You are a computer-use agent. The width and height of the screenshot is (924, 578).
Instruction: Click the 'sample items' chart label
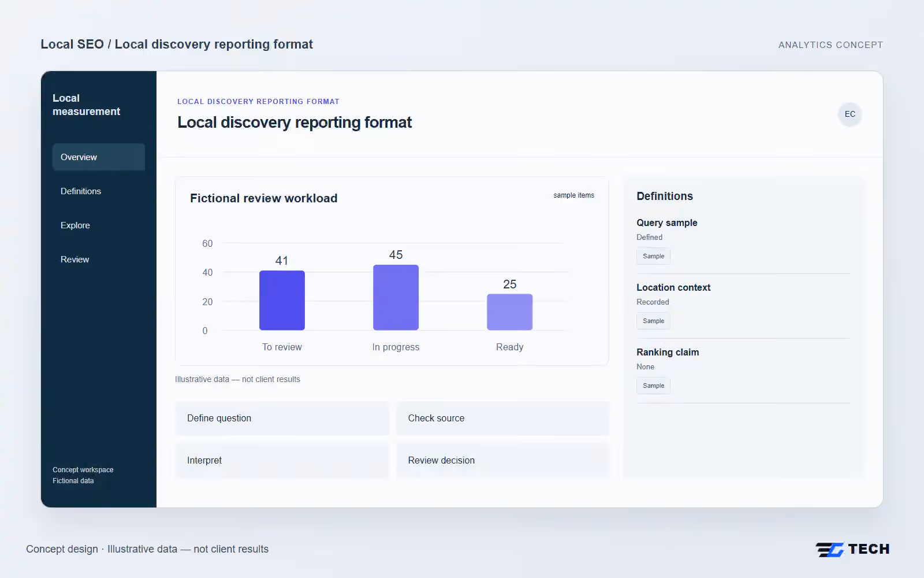573,195
